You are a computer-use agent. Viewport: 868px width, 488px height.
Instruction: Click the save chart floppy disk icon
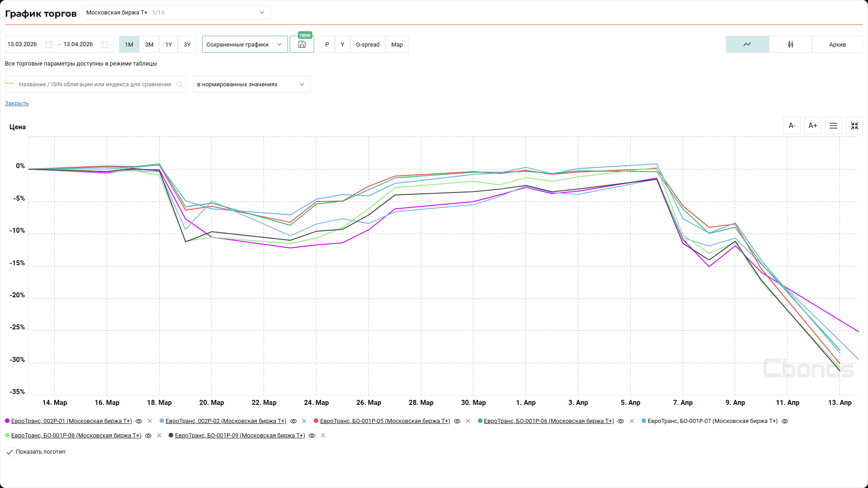point(302,45)
